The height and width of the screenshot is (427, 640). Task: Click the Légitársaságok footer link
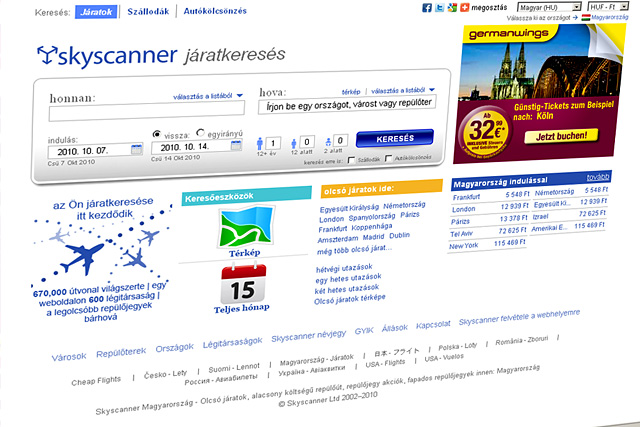(233, 343)
